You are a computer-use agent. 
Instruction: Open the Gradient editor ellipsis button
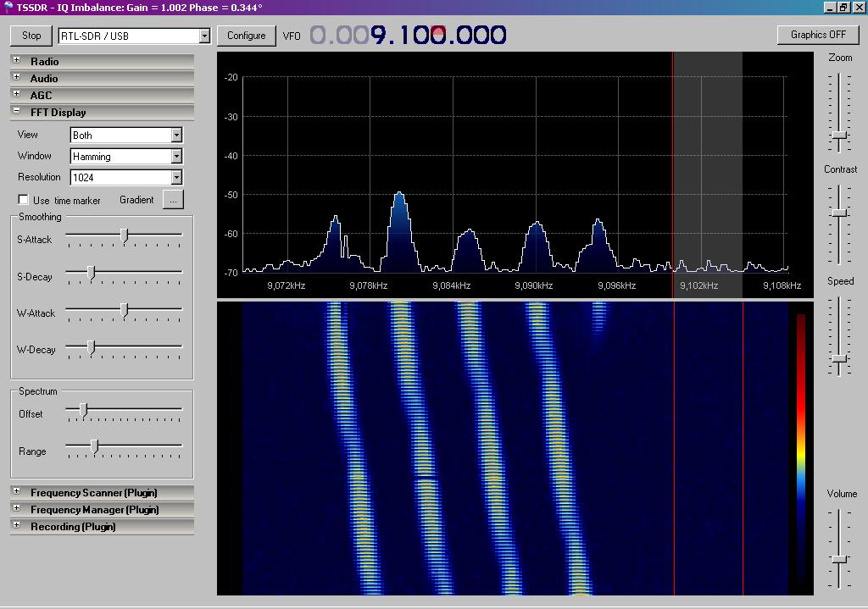coord(173,200)
